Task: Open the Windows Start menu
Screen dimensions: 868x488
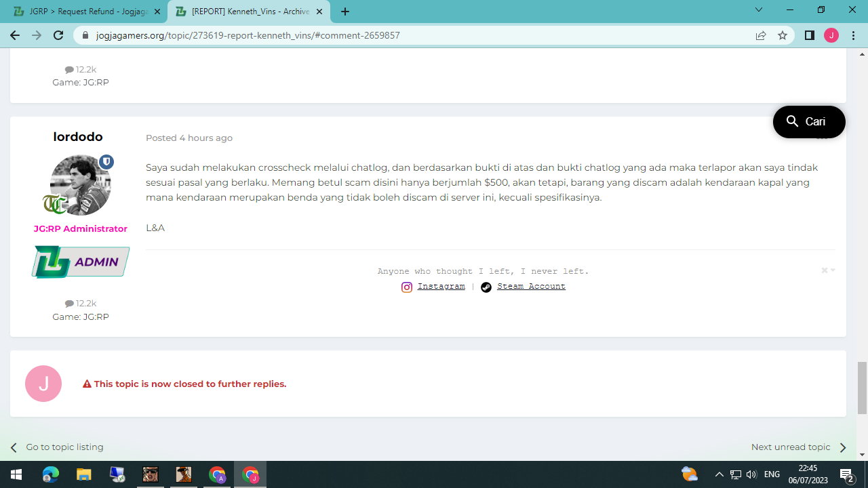Action: click(16, 474)
